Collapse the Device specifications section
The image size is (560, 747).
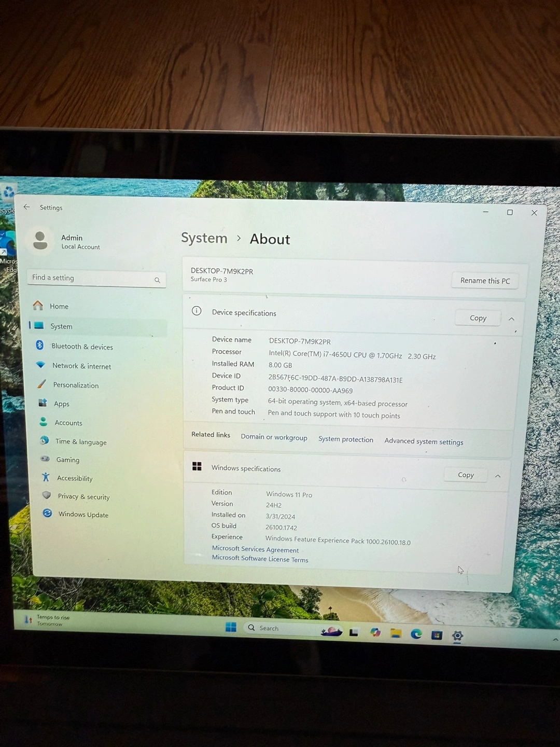511,319
